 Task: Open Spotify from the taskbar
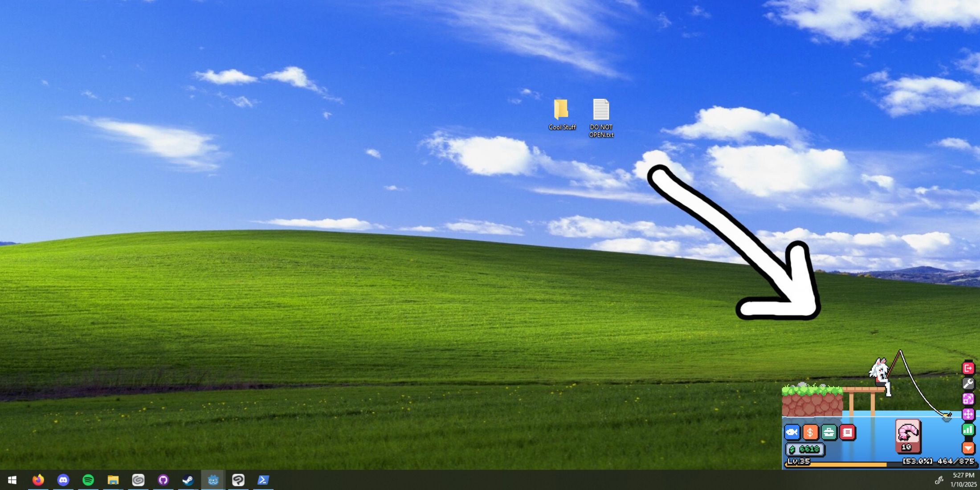(x=88, y=480)
